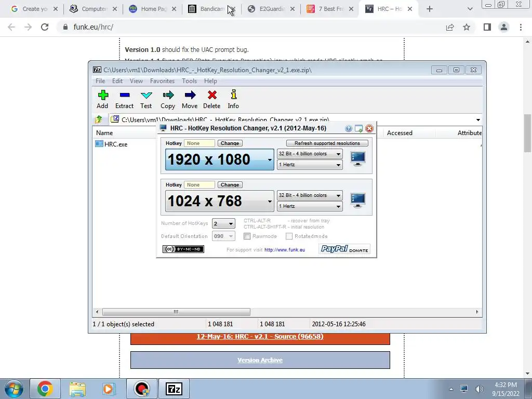This screenshot has width=532, height=399.
Task: Click the volume speaker tray icon
Action: tap(479, 389)
